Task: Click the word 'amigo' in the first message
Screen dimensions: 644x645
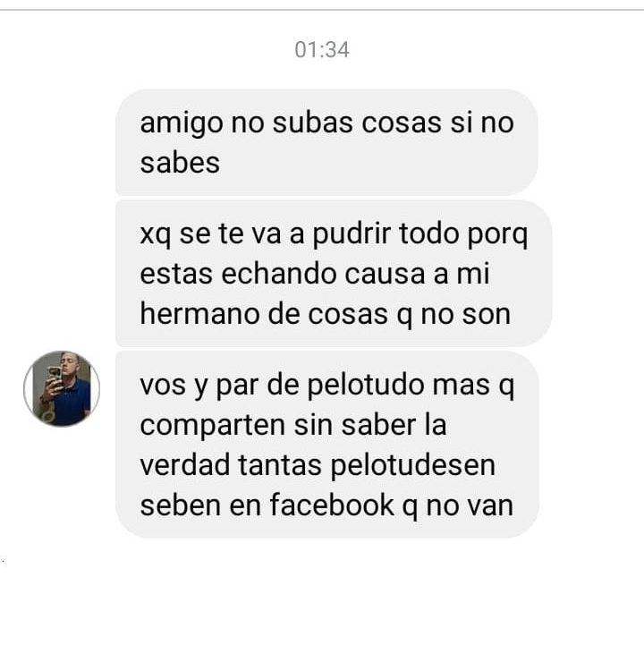Action: click(182, 123)
